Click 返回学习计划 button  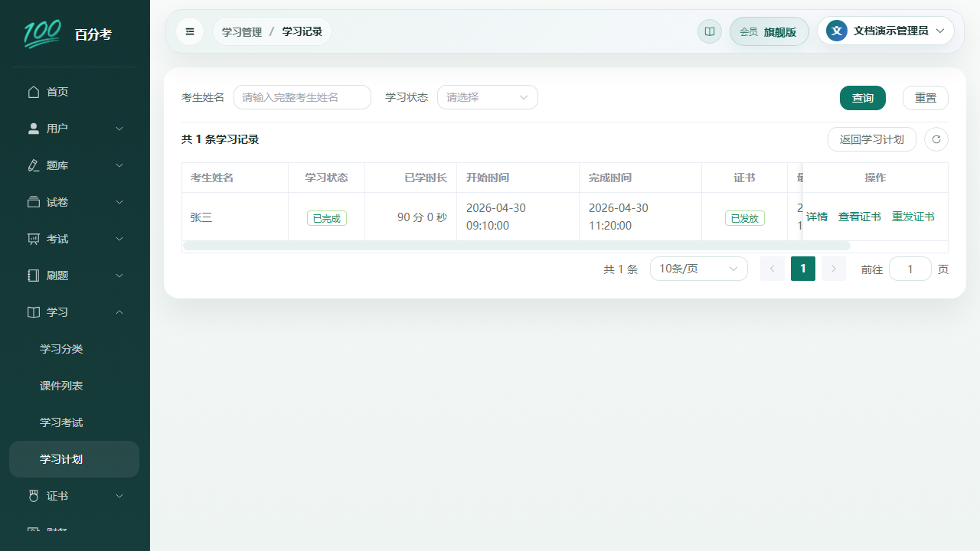872,139
